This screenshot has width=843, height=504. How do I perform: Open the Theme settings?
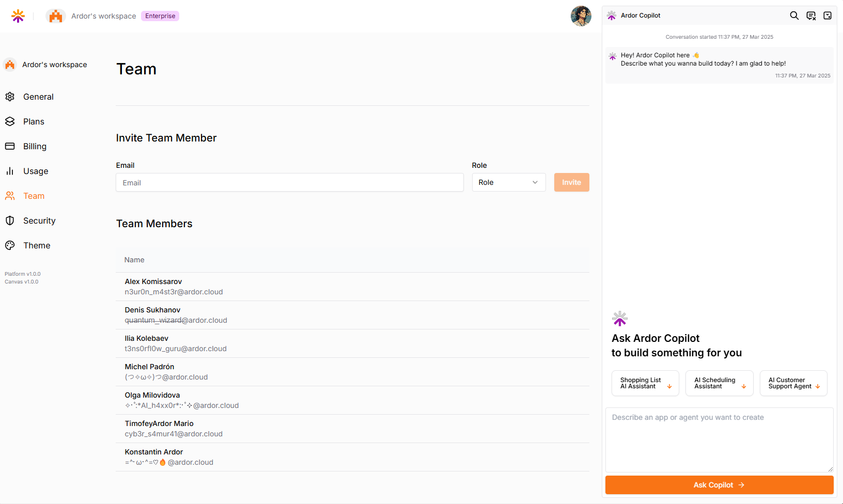click(x=37, y=245)
